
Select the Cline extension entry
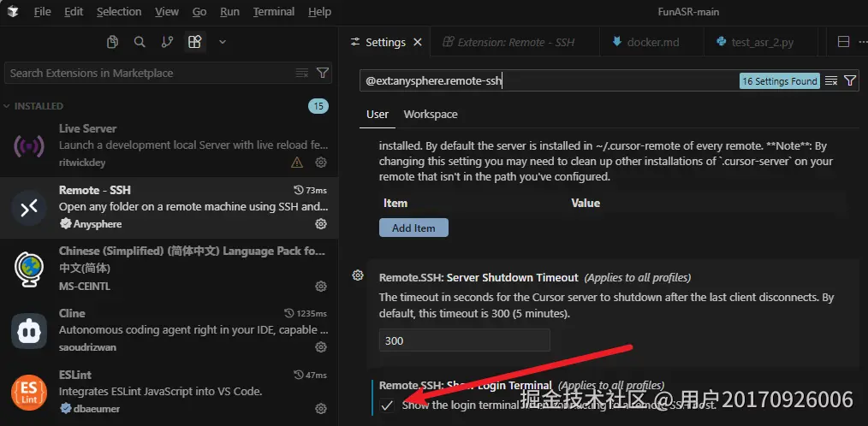pos(169,331)
